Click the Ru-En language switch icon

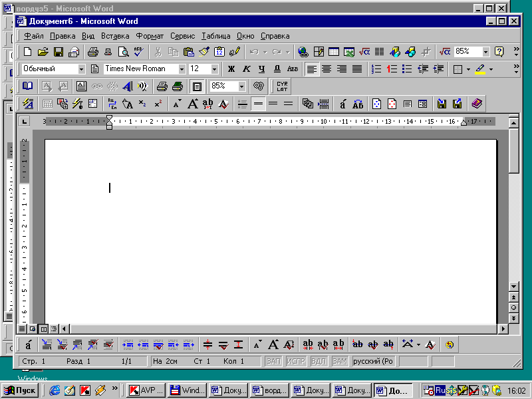(112, 104)
